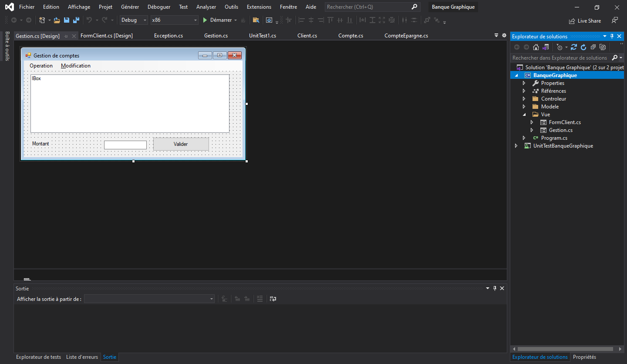Click the Clear All icon in Sortie toolbar
This screenshot has height=364, width=627.
pos(260,299)
